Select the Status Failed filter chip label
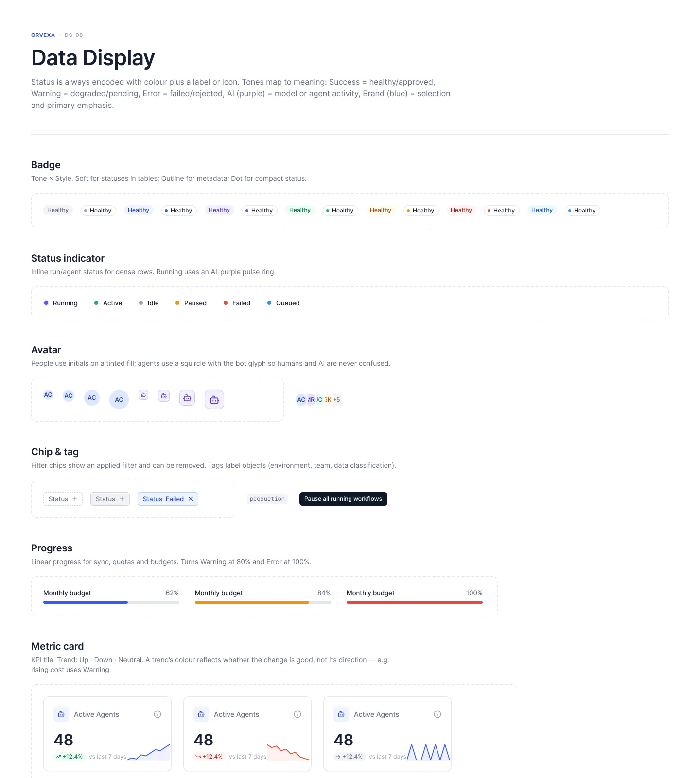700x778 pixels. point(163,499)
